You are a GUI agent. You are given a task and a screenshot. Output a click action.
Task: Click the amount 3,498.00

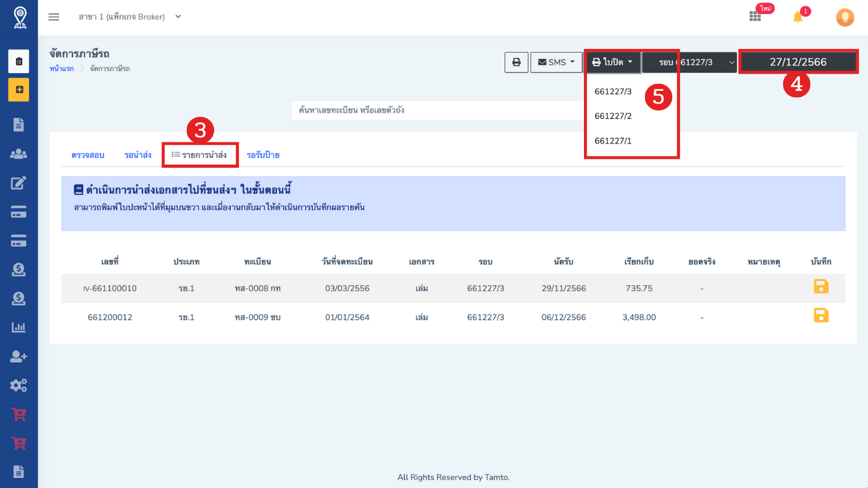639,317
